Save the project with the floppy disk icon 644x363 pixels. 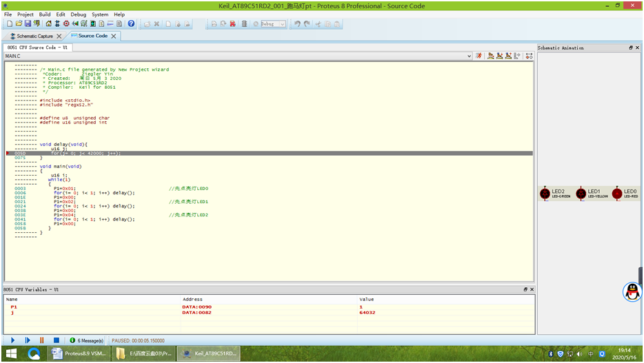click(x=28, y=24)
